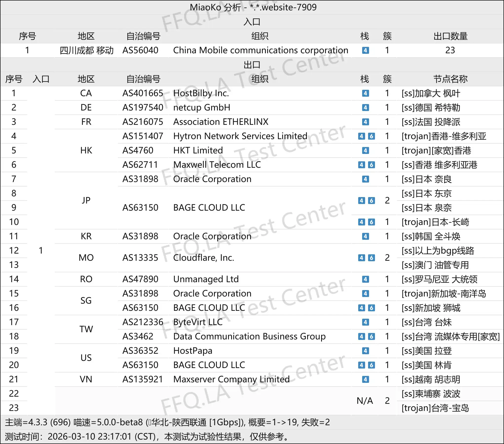Click the IPv4 stack badge for HostBilby Inc.

(x=366, y=93)
